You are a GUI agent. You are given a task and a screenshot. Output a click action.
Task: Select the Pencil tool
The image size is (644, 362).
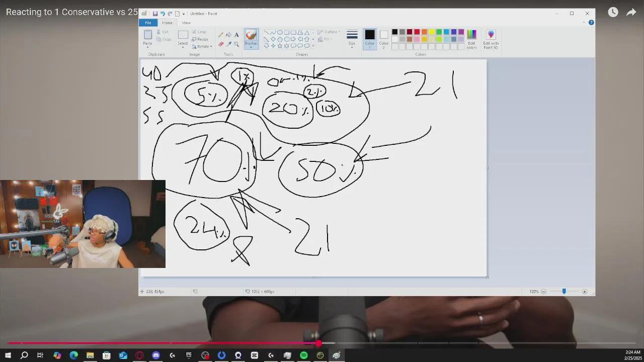tap(220, 35)
